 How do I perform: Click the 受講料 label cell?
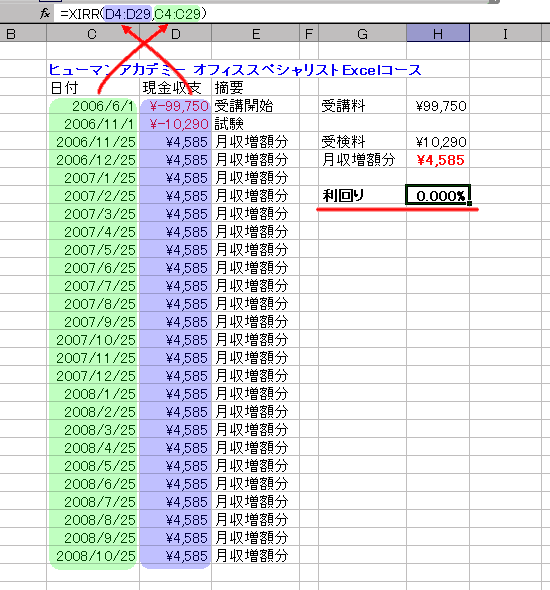pos(362,106)
